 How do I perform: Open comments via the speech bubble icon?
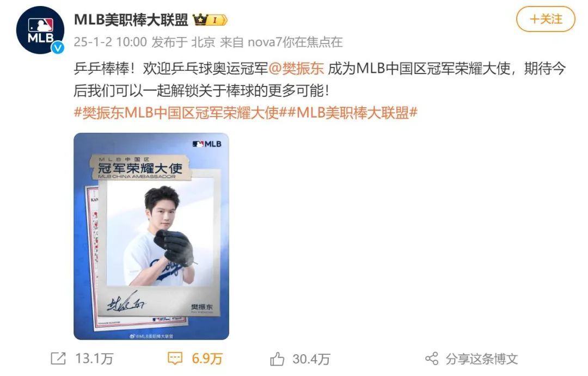(x=175, y=359)
